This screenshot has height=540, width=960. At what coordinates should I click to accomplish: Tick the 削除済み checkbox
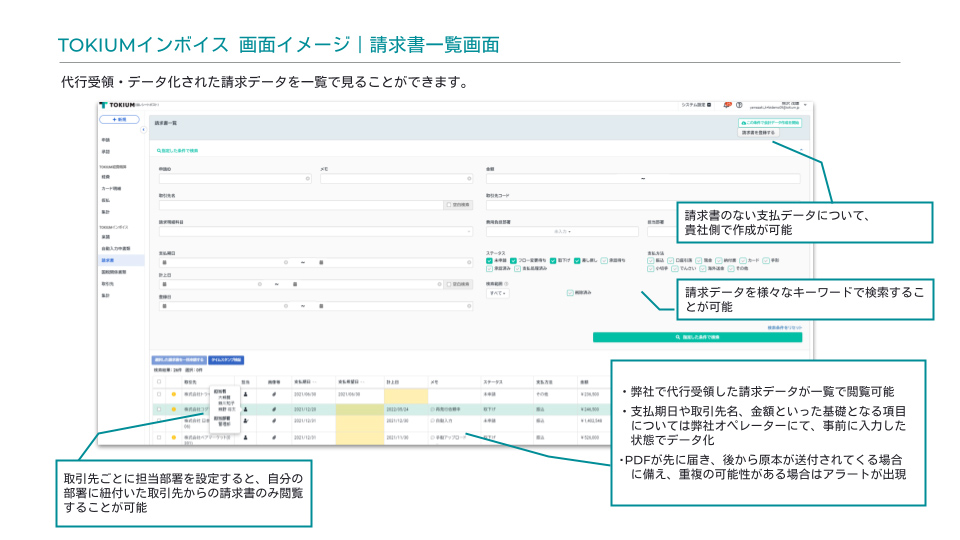pyautogui.click(x=570, y=293)
